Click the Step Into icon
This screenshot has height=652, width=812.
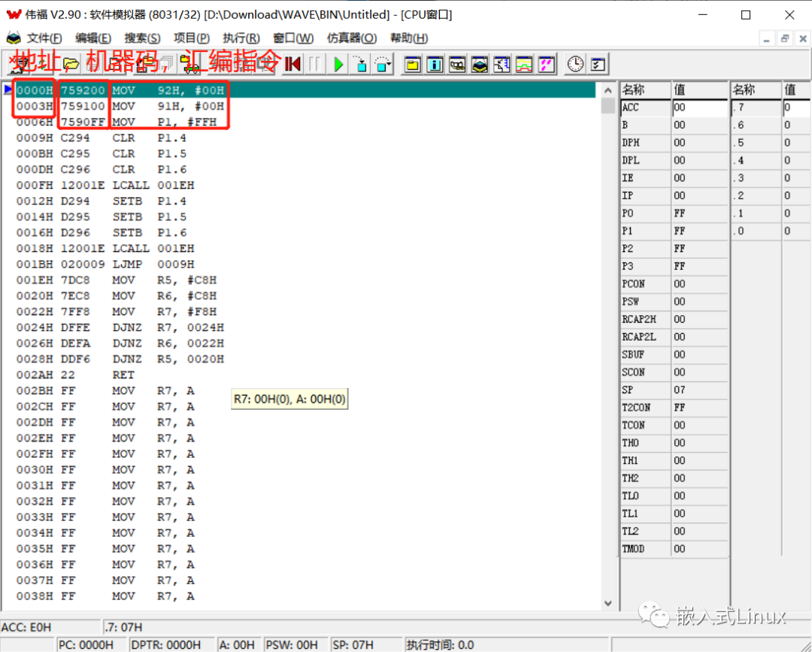coord(360,64)
